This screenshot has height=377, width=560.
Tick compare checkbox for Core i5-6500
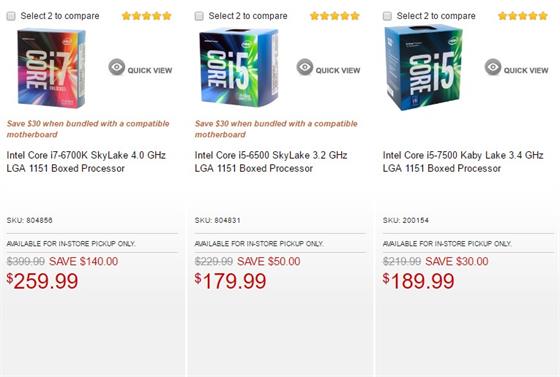coord(199,16)
